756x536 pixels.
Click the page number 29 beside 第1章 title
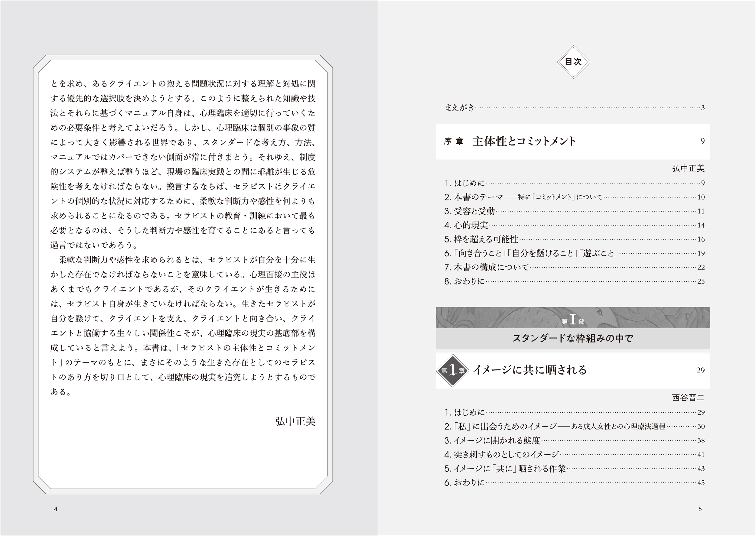click(701, 371)
